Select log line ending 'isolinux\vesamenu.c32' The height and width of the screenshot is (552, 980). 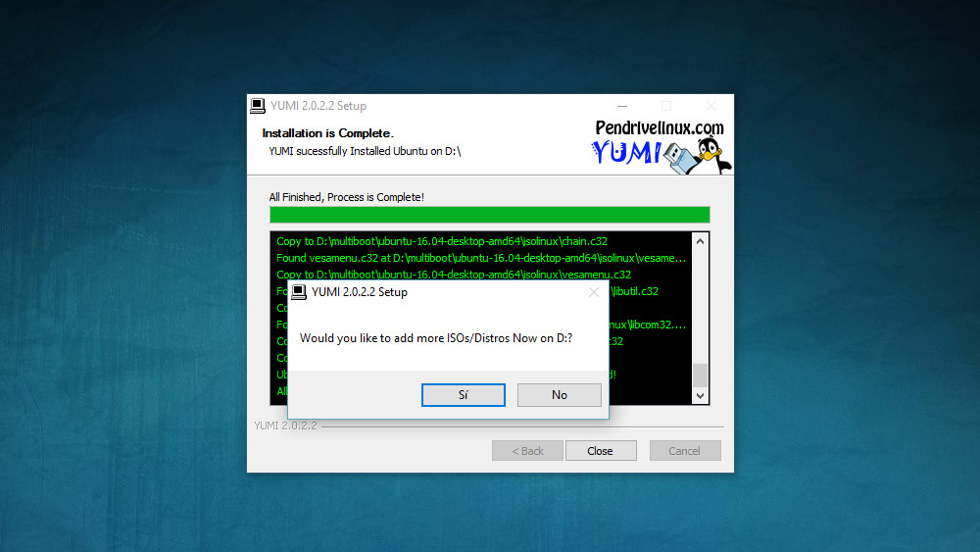click(454, 275)
